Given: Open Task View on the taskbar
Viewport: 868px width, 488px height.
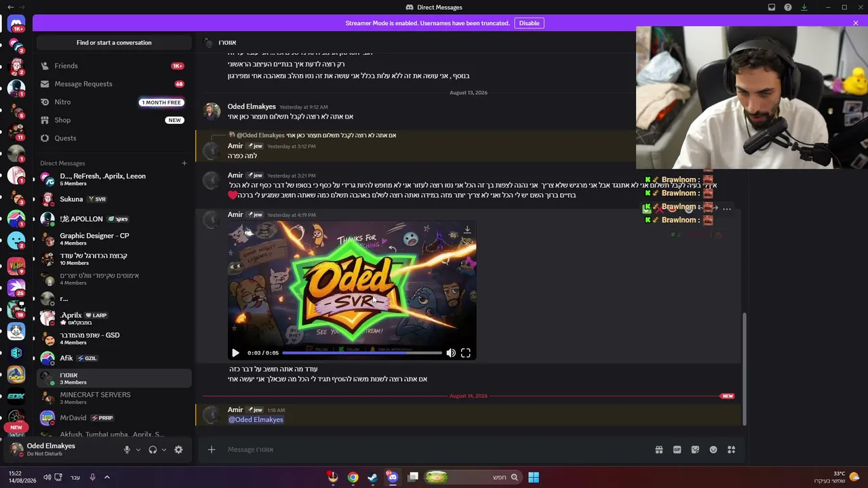Looking at the screenshot, I should click(413, 477).
